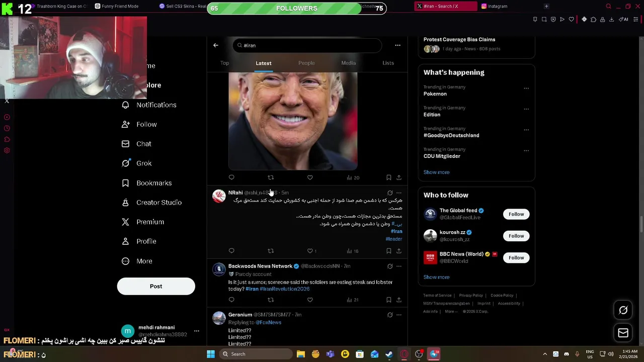Open File Explorer from taskbar
This screenshot has height=362, width=644.
coord(301,354)
